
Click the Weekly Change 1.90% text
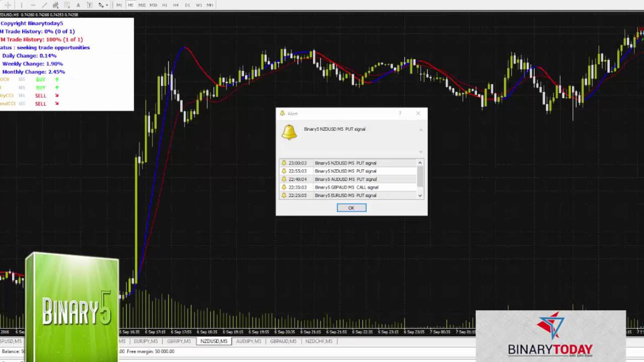pyautogui.click(x=33, y=64)
